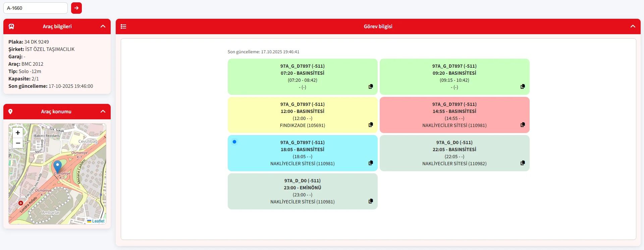Collapse the Araç bilgileri panel
Image resolution: width=644 pixels, height=250 pixels.
[x=103, y=26]
